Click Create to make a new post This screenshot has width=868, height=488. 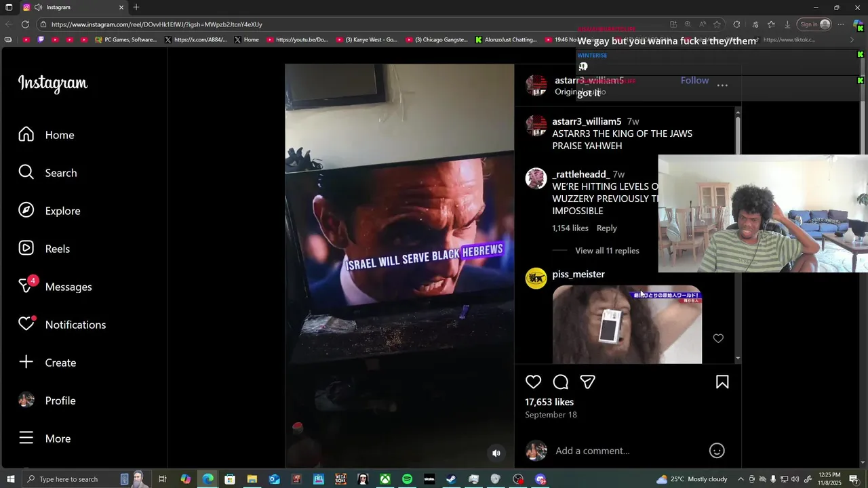pos(47,363)
